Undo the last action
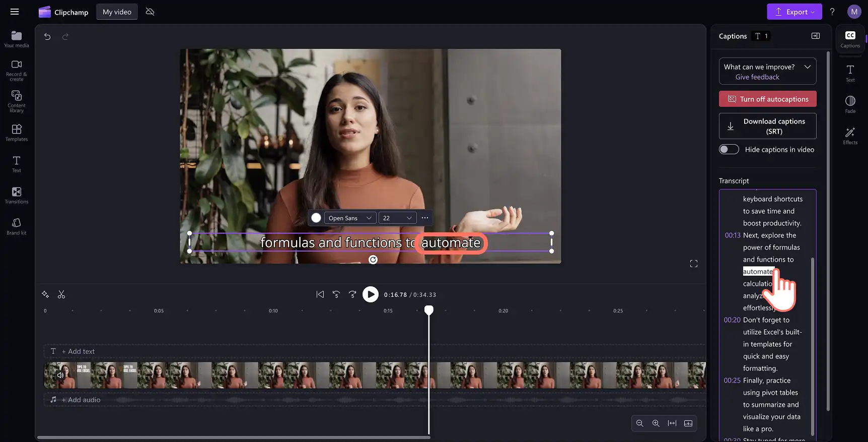This screenshot has width=868, height=442. point(47,36)
